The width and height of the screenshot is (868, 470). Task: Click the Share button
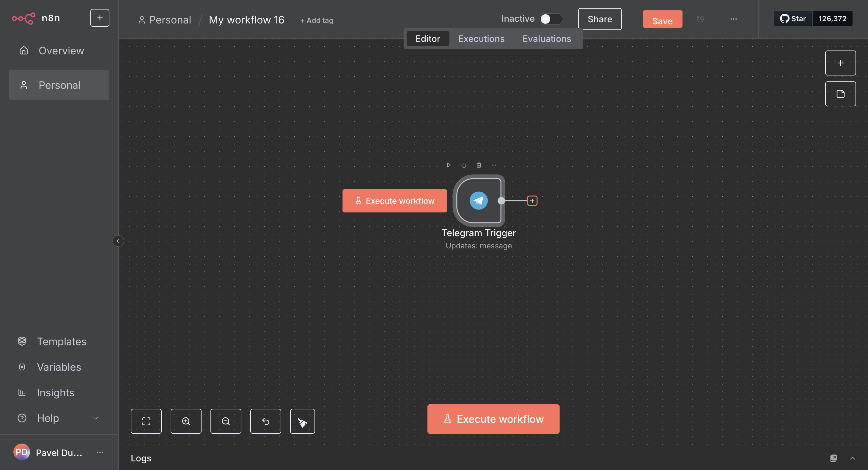click(x=600, y=19)
